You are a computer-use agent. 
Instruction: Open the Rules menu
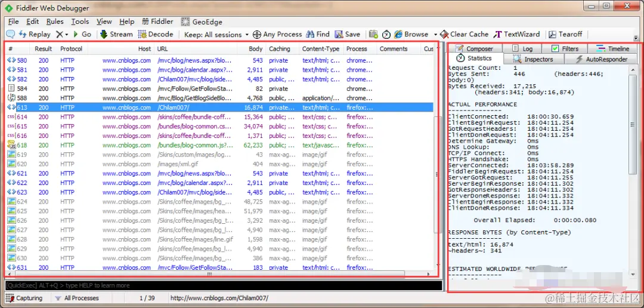click(x=55, y=21)
